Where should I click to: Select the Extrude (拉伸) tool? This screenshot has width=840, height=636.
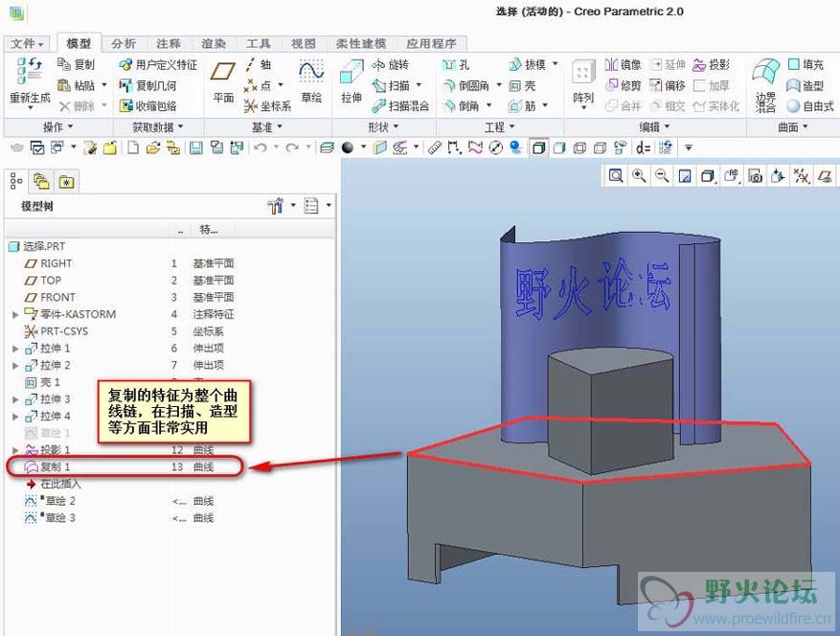[352, 81]
